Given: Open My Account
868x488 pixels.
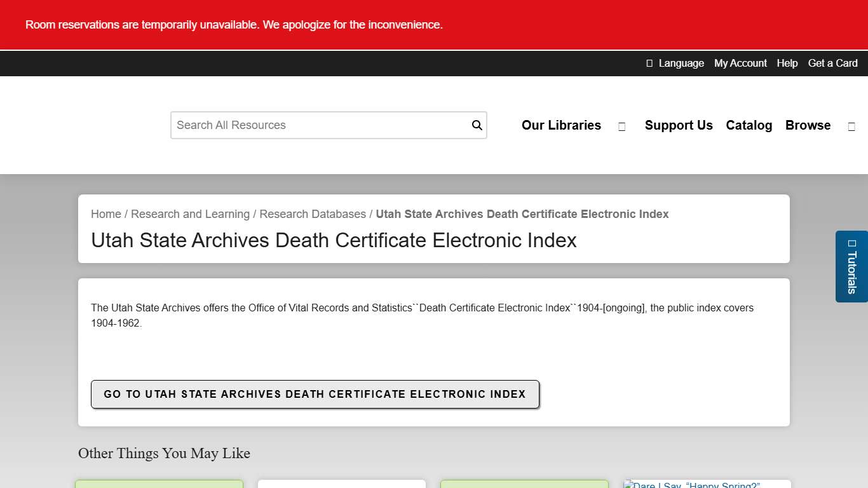Looking at the screenshot, I should [x=740, y=63].
